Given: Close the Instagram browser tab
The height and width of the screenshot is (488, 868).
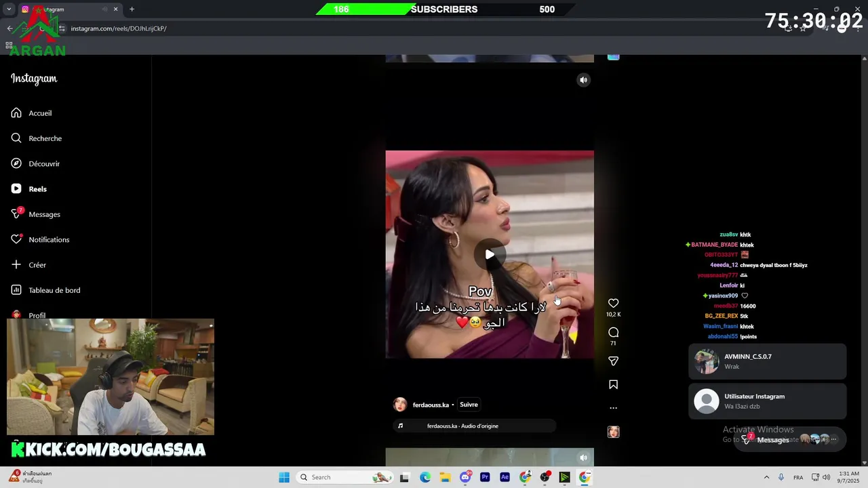Looking at the screenshot, I should (x=115, y=9).
